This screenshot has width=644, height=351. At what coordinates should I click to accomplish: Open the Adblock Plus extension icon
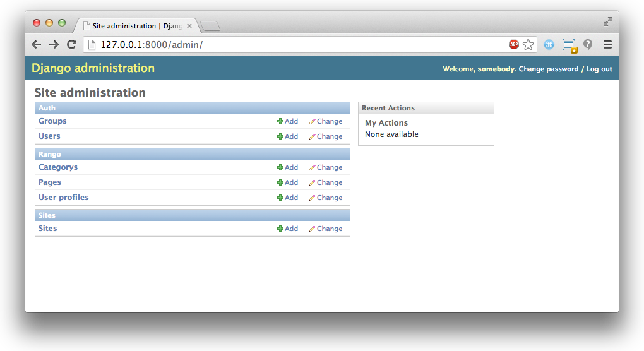tap(513, 44)
